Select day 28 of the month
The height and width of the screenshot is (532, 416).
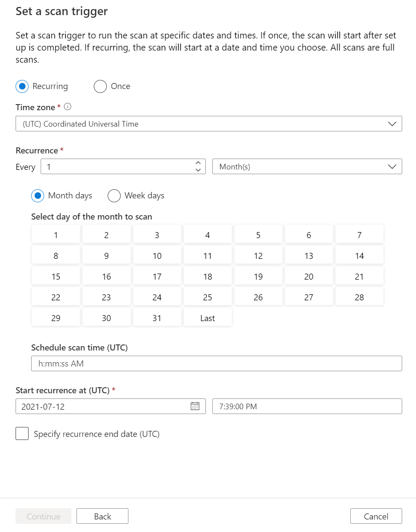[359, 297]
